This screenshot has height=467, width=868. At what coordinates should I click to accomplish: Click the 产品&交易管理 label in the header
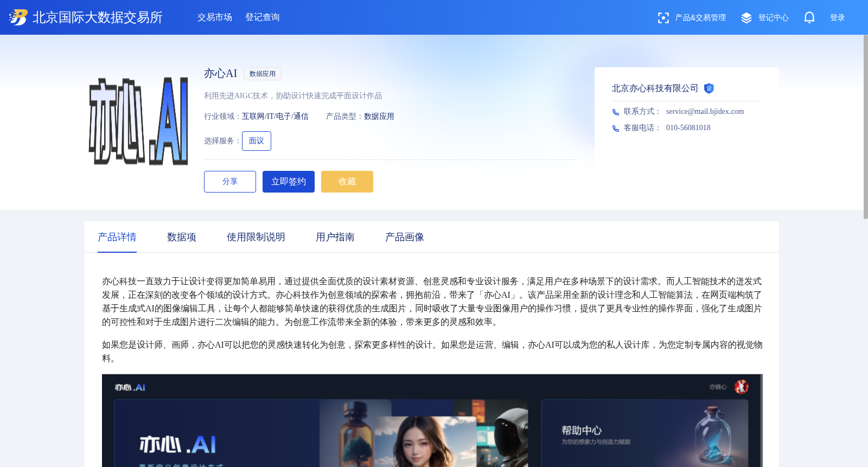[700, 18]
